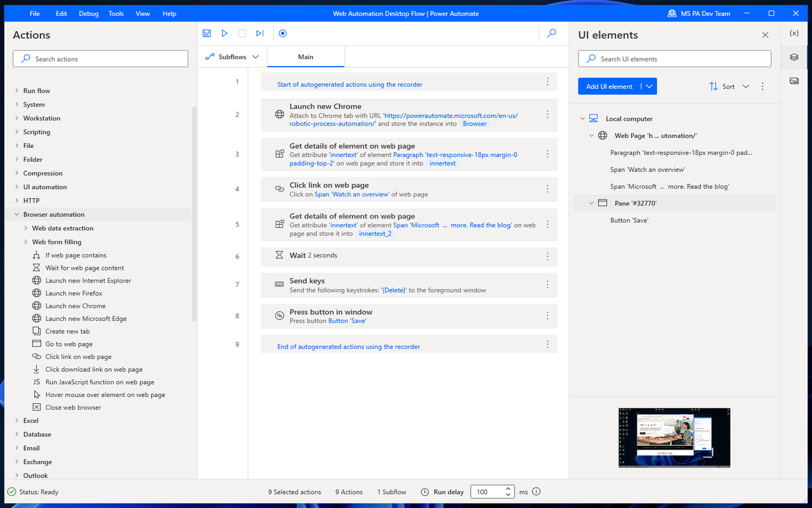Viewport: 812px width, 508px height.
Task: Open the Images pane
Action: click(x=793, y=80)
